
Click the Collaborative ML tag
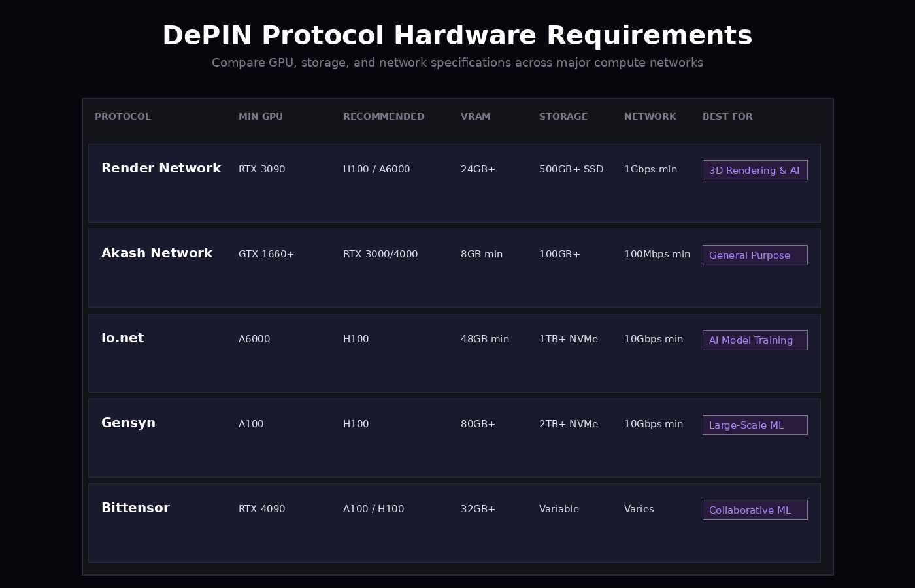(754, 510)
